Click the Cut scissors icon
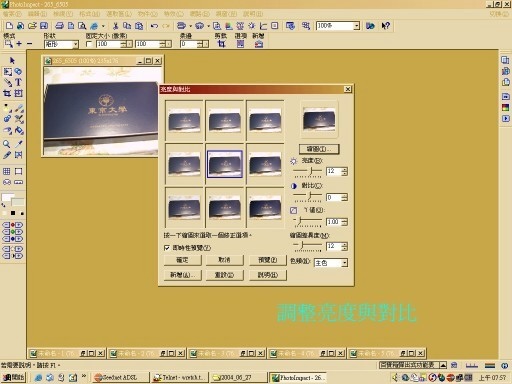The image size is (512, 384). (116, 26)
